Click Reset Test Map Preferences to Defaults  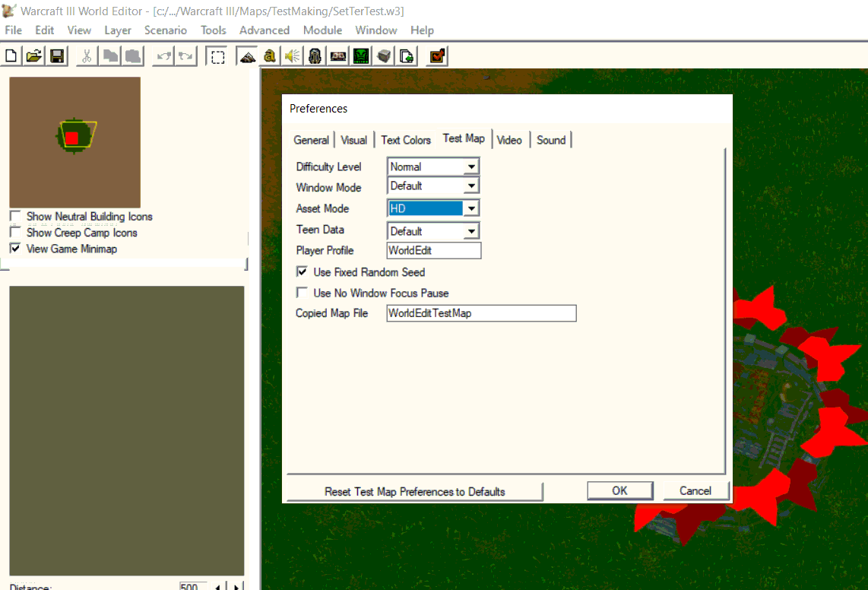coord(415,491)
